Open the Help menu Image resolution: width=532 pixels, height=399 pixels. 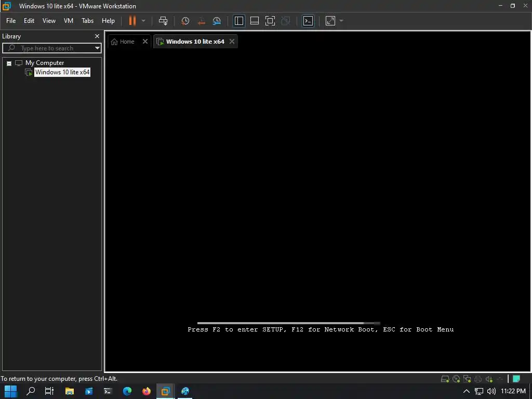(108, 21)
